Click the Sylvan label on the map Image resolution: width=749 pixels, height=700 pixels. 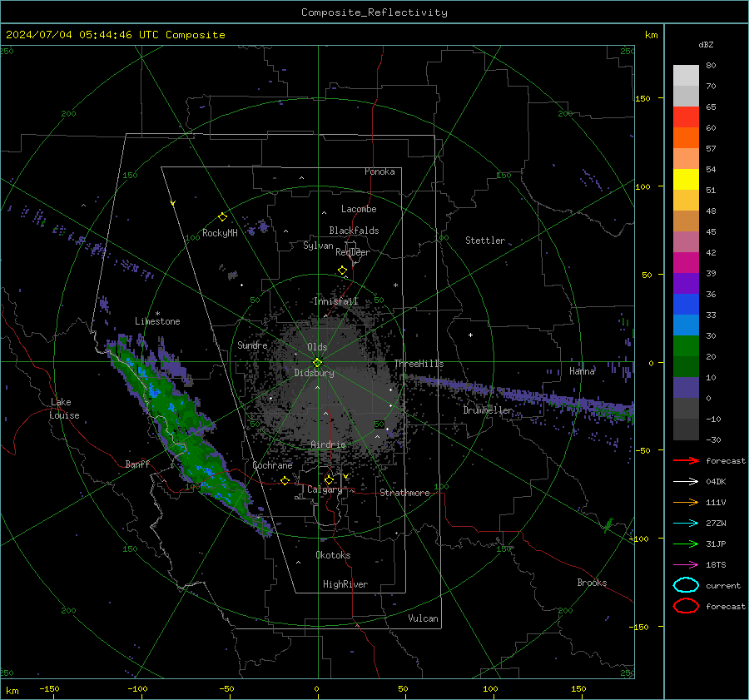pos(318,246)
